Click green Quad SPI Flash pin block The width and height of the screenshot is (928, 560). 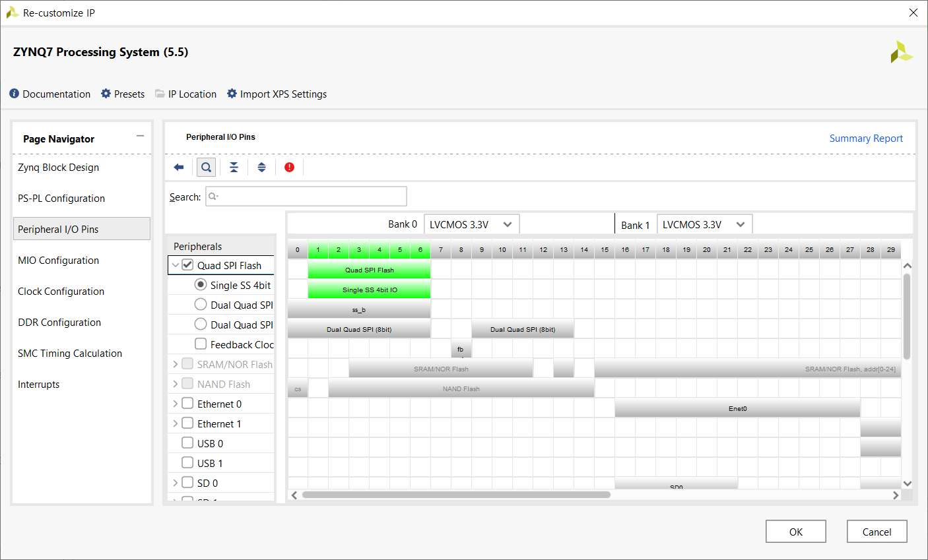coord(369,270)
